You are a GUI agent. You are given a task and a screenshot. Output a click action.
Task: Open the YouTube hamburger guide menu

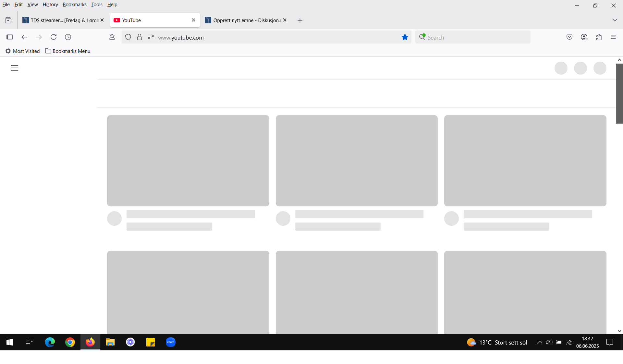15,68
